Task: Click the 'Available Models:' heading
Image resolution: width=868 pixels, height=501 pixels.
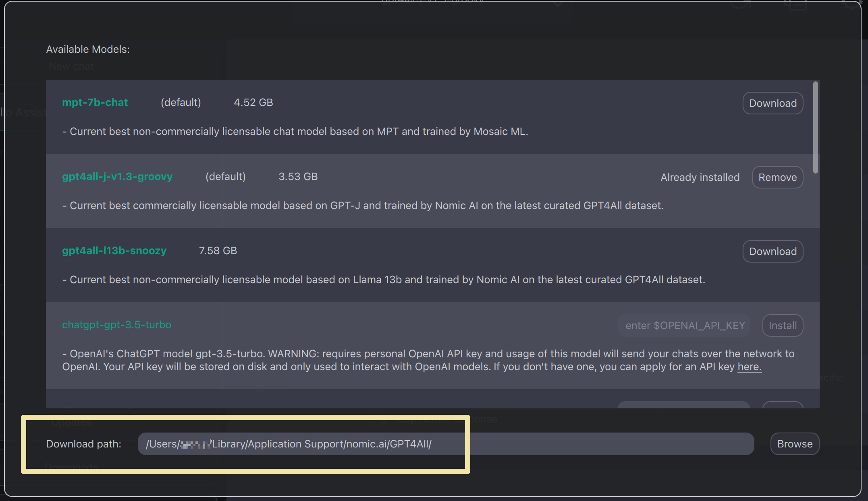Action: click(88, 49)
